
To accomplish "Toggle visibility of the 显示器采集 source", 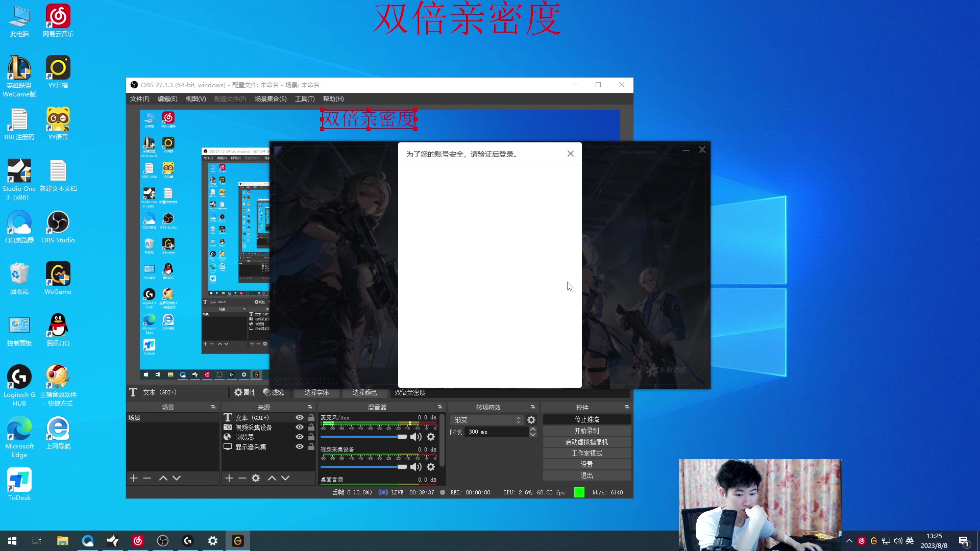I will 300,447.
